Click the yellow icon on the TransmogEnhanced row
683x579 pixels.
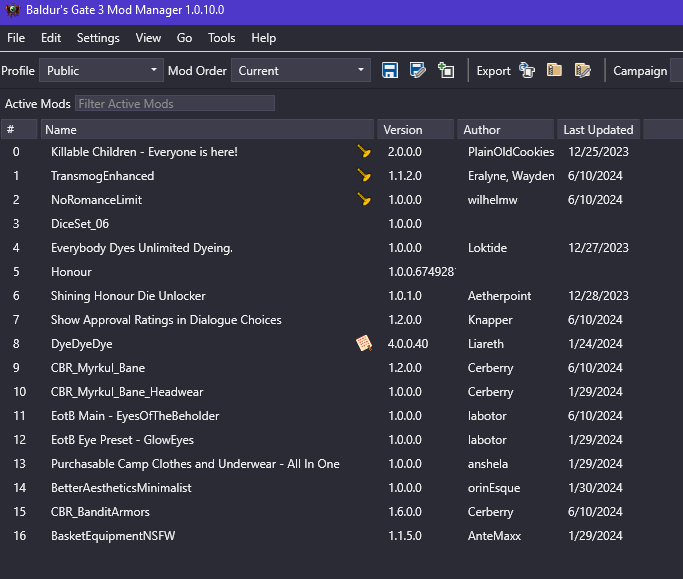coord(364,175)
